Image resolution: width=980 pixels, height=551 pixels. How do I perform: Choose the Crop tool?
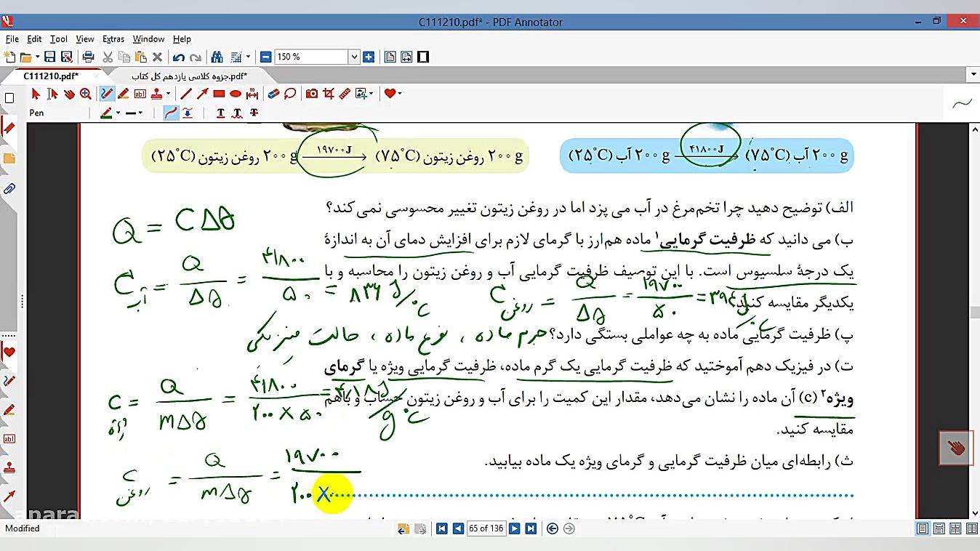(328, 94)
